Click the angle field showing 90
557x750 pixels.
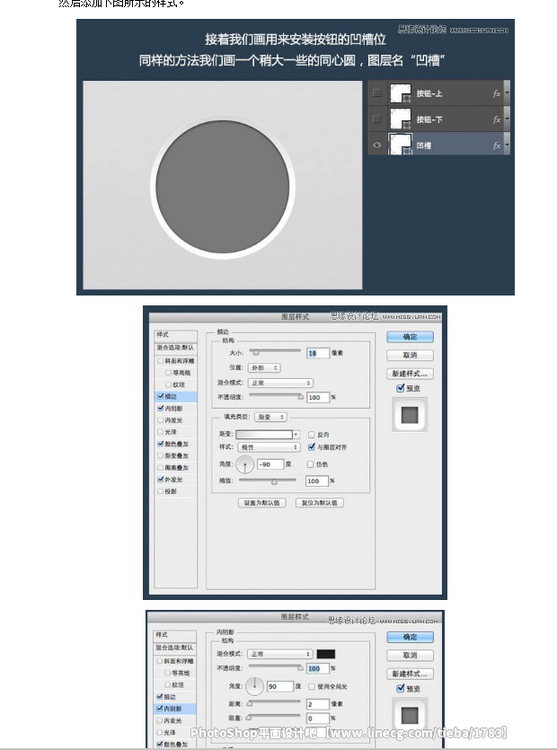280,686
